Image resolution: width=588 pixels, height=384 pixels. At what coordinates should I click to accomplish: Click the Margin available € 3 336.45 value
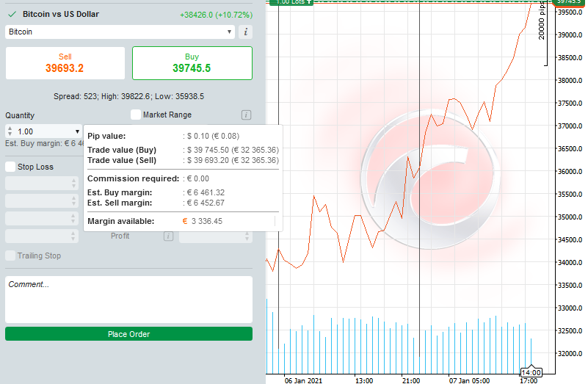[203, 221]
